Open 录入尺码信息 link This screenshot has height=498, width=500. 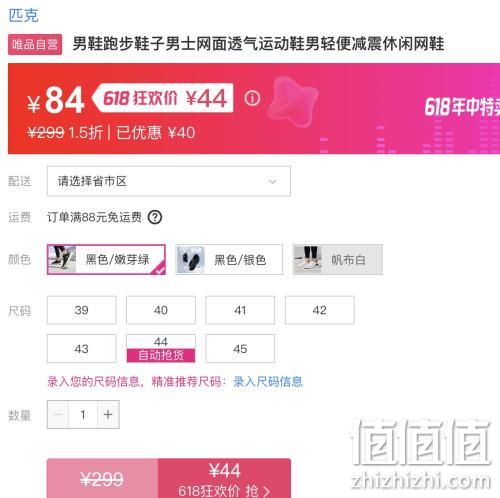[x=268, y=382]
